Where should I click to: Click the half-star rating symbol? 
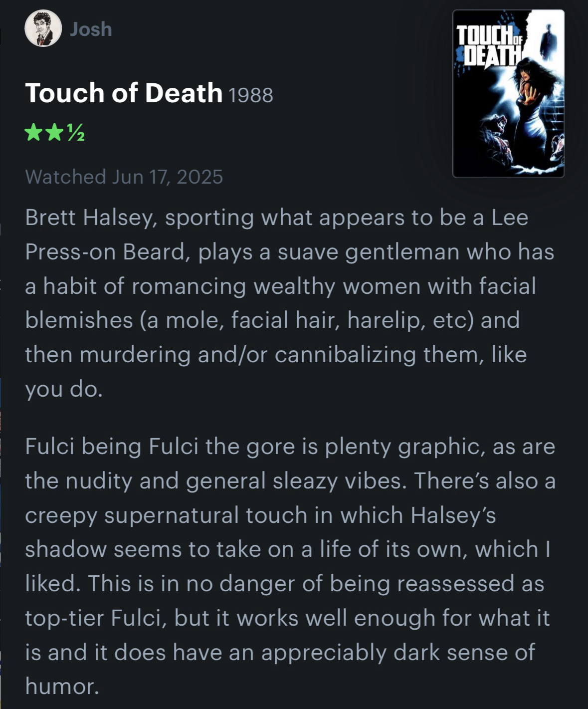tap(75, 133)
